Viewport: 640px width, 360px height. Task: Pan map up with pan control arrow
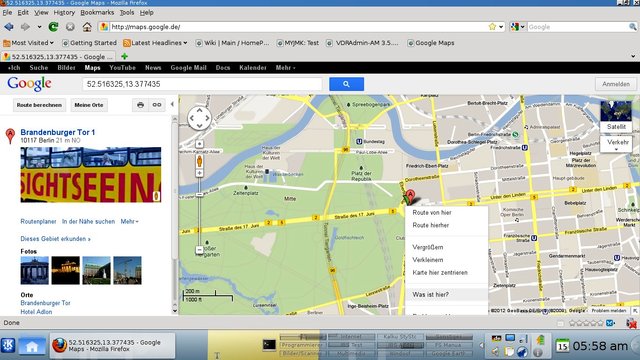[x=199, y=110]
